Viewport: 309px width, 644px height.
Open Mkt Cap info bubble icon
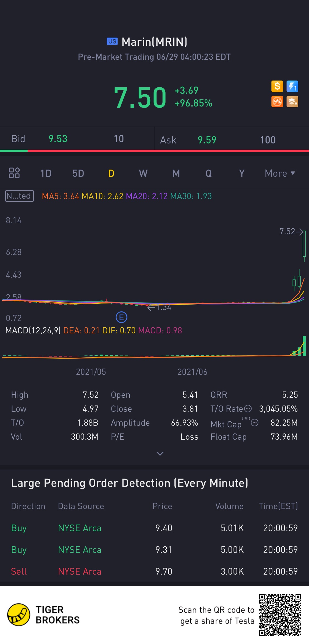[x=255, y=423]
